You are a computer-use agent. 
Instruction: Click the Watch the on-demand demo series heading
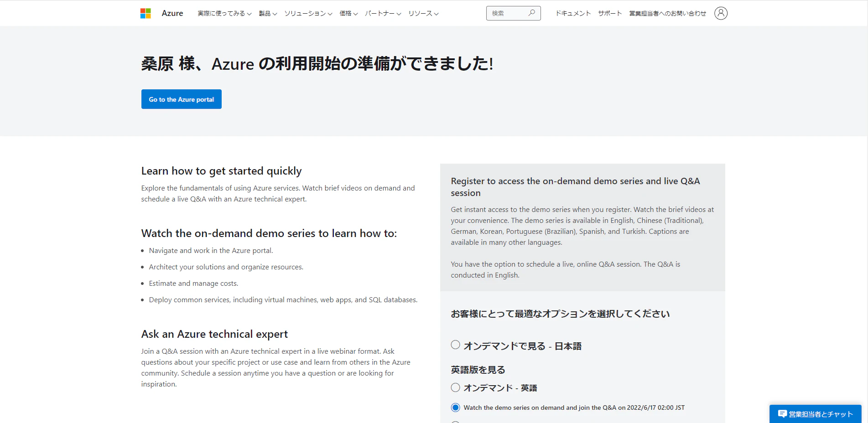269,233
